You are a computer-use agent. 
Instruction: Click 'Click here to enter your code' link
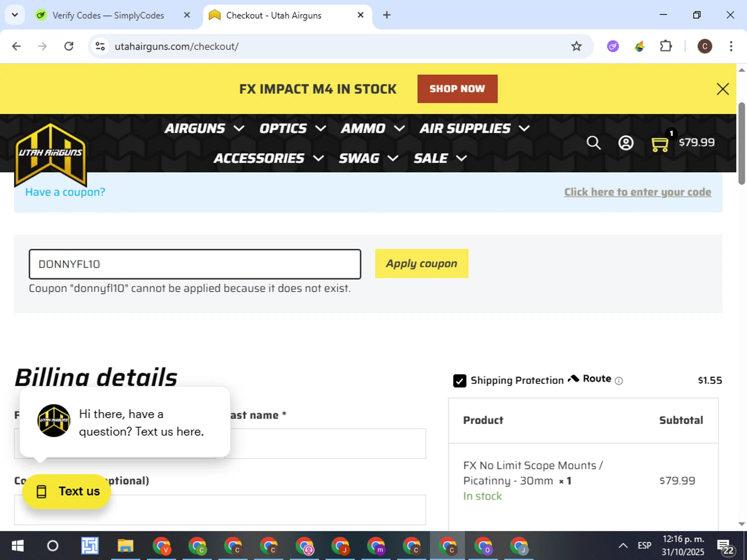click(x=637, y=192)
